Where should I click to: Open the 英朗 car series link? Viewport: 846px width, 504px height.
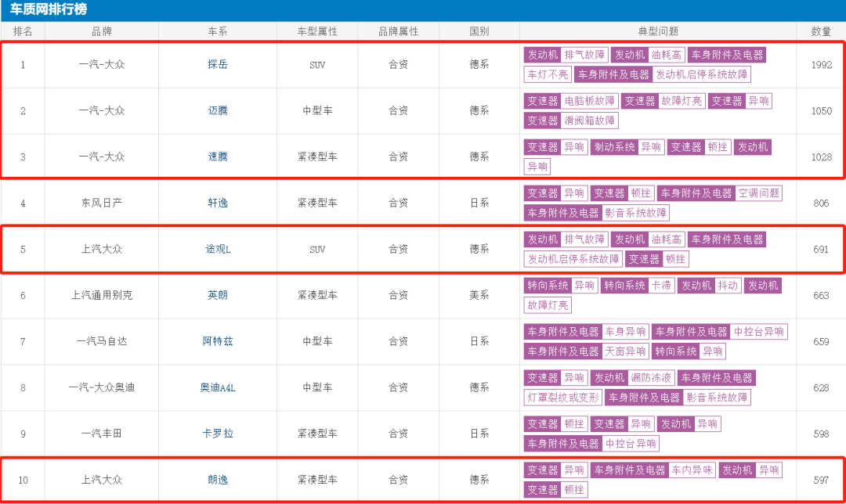pos(218,295)
